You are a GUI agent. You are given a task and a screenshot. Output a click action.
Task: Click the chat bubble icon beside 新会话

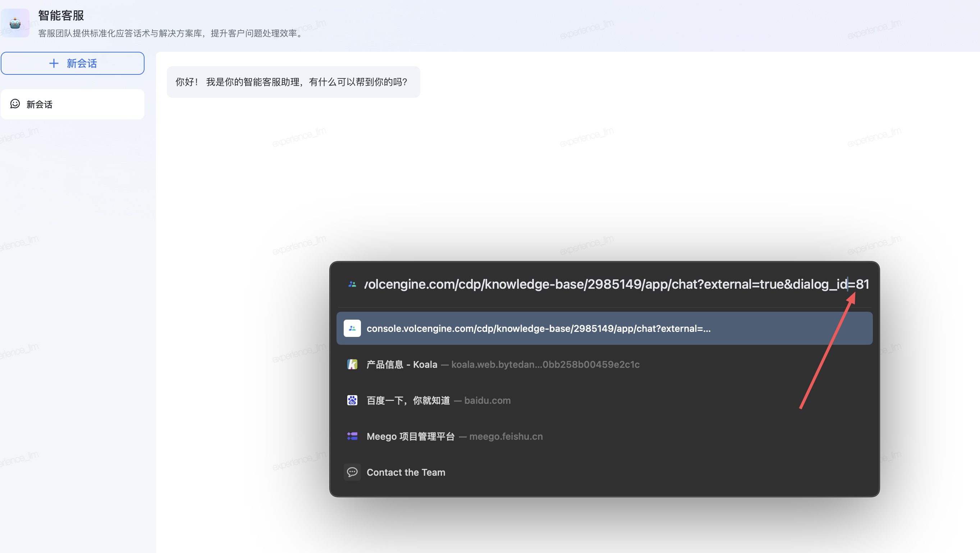(15, 104)
